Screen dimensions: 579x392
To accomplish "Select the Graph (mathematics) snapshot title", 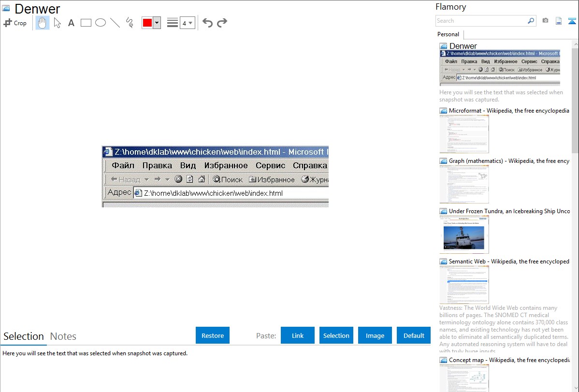I will (509, 161).
